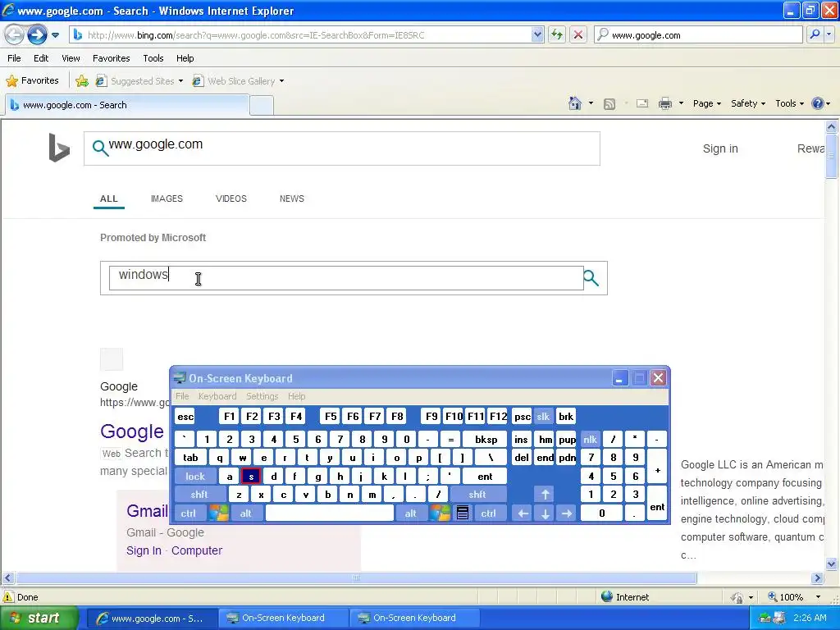The image size is (840, 630).
Task: Toggle the lock (caps lock) key
Action: (195, 477)
